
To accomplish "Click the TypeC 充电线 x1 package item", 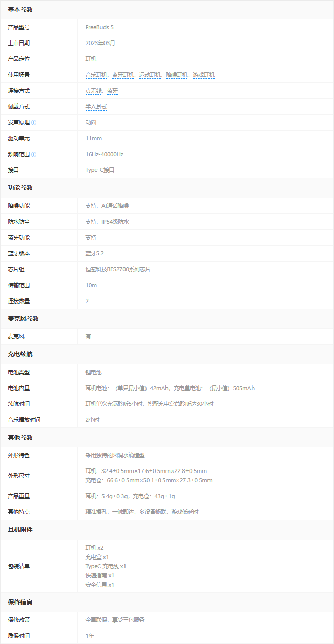I will point(106,566).
